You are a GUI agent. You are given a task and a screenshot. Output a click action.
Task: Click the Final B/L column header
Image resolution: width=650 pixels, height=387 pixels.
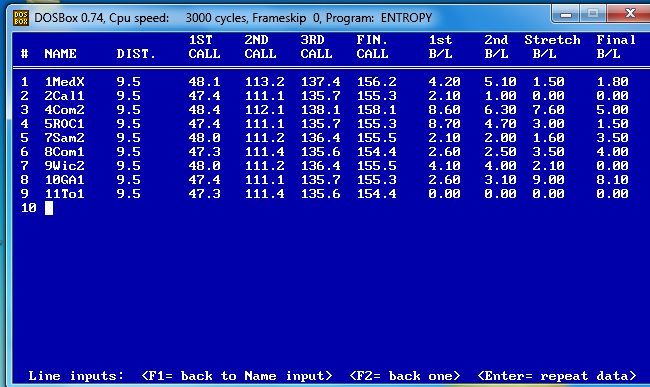click(x=616, y=47)
